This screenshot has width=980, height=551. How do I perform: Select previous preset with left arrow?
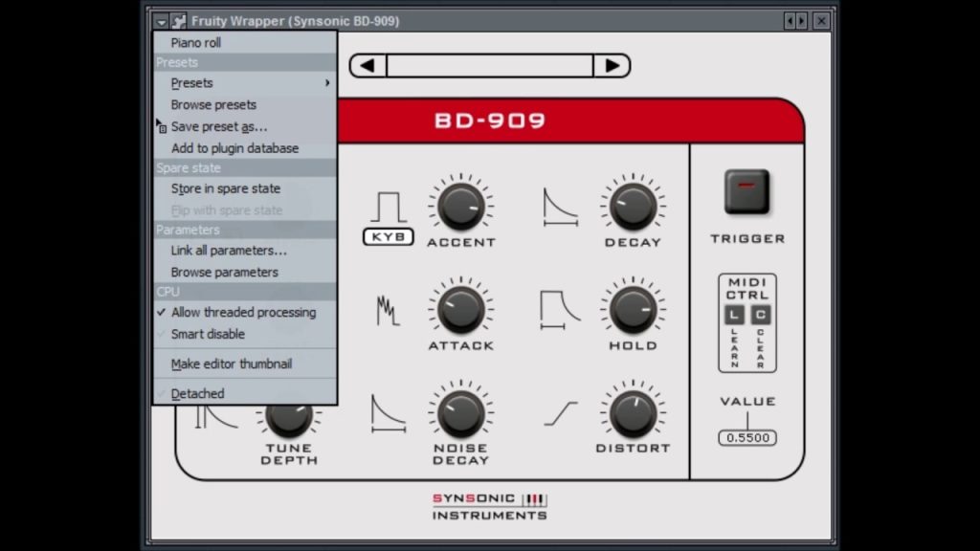pyautogui.click(x=368, y=66)
